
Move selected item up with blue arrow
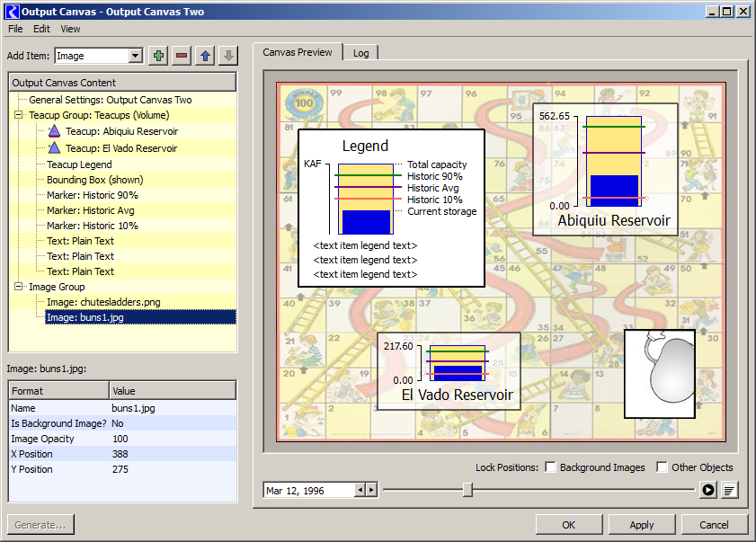coord(205,56)
